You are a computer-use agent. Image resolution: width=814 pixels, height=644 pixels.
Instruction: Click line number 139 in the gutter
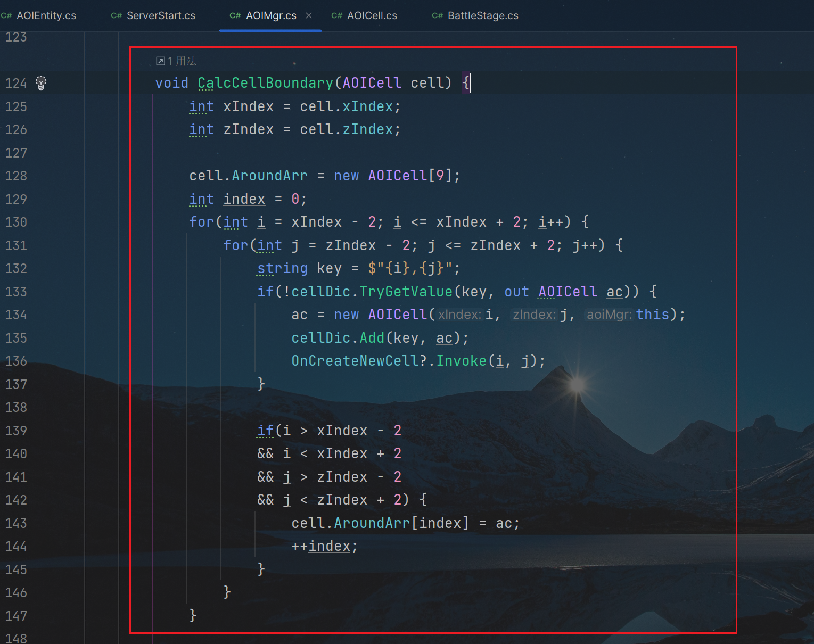click(16, 431)
